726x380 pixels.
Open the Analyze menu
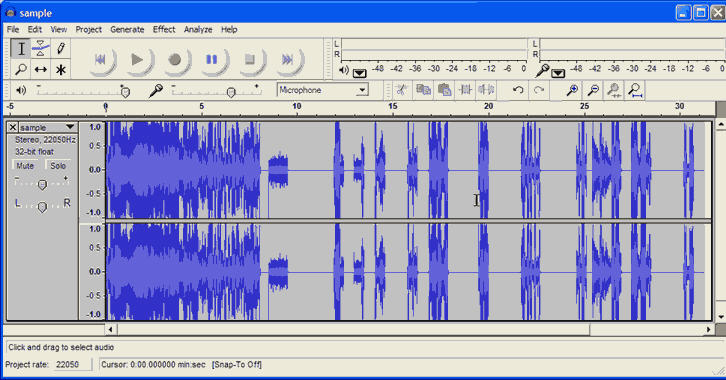click(198, 30)
